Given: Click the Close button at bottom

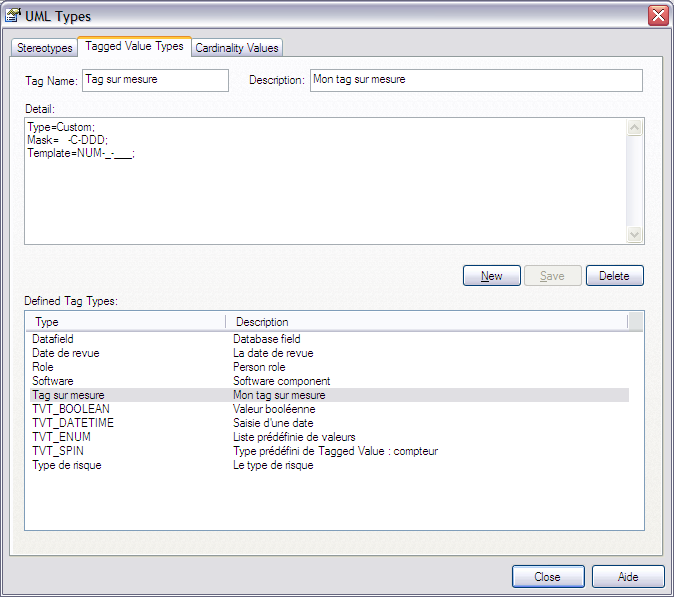Looking at the screenshot, I should pos(547,577).
